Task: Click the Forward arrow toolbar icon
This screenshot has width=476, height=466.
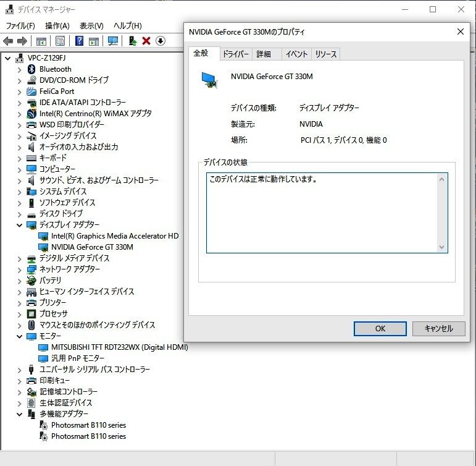Action: pos(22,41)
